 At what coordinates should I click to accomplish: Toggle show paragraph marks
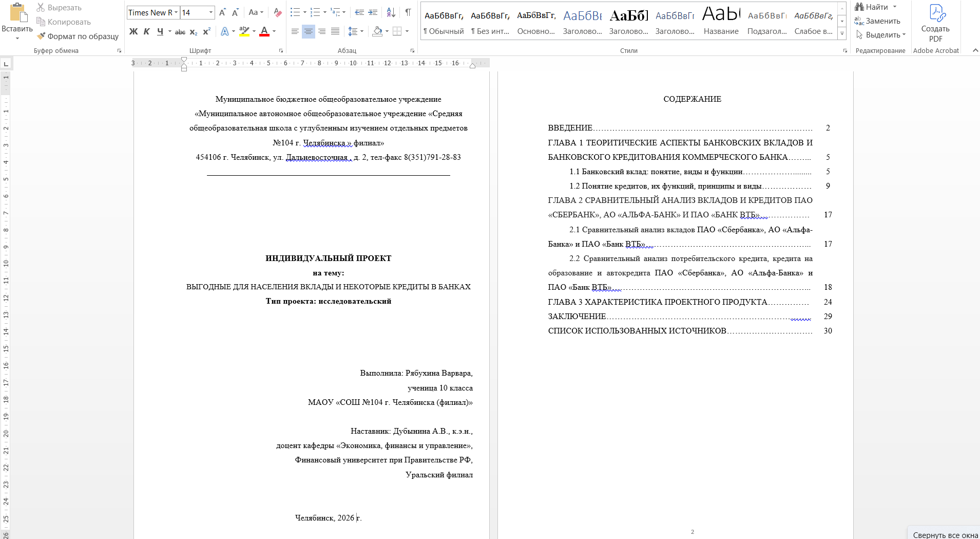coord(408,12)
